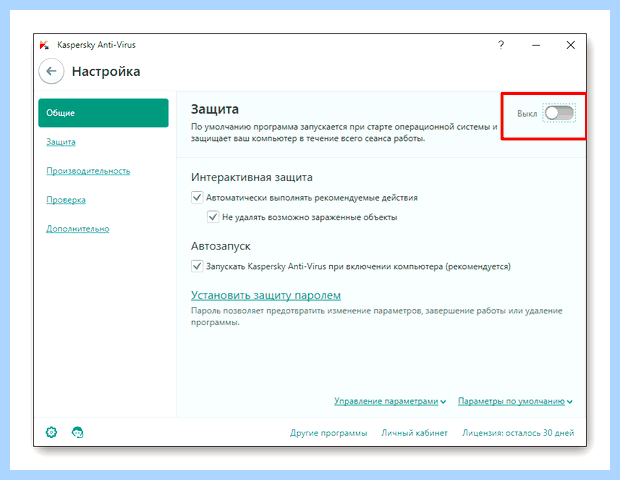
Task: Minimize the Kaspersky Anti-Virus window
Action: click(536, 45)
